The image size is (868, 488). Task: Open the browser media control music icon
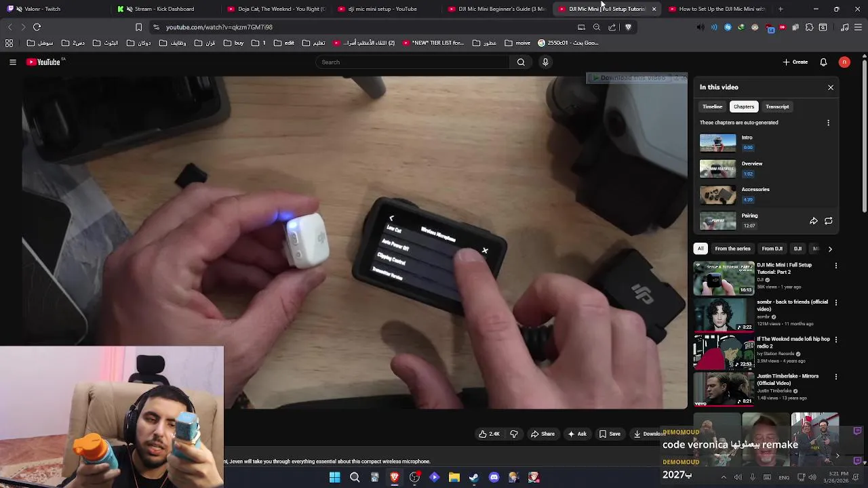point(844,27)
